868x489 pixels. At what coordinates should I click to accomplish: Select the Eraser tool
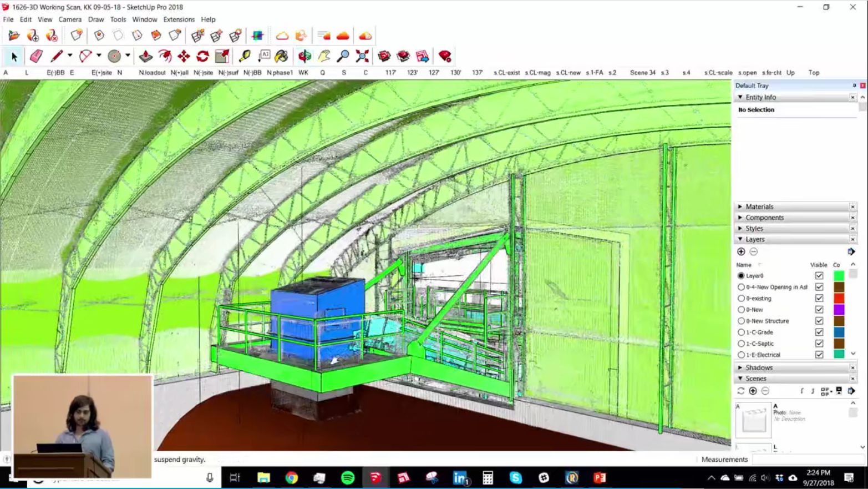[x=36, y=56]
